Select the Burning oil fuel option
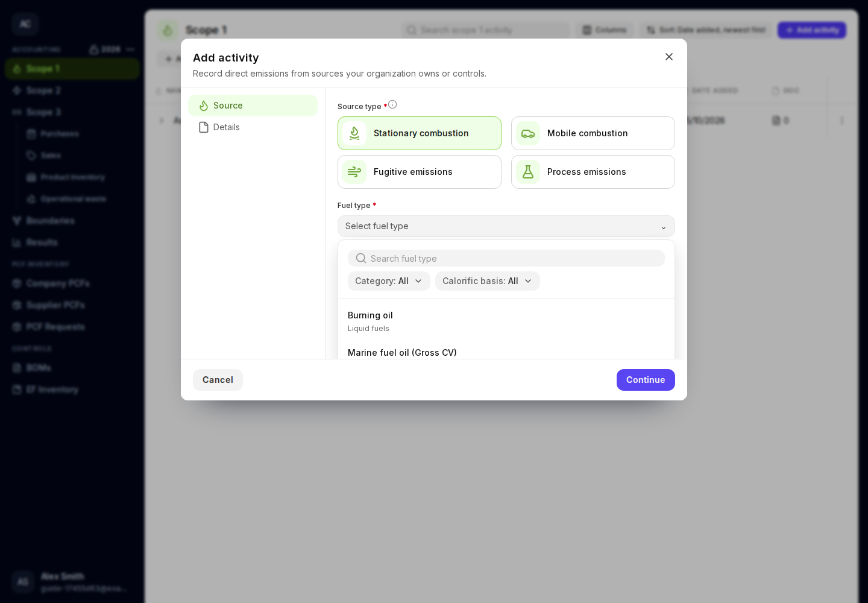Viewport: 868px width, 603px height. pos(506,321)
